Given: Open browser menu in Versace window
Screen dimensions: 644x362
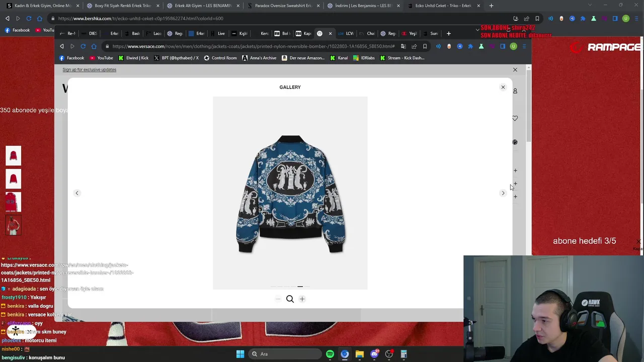Looking at the screenshot, I should coord(524,46).
